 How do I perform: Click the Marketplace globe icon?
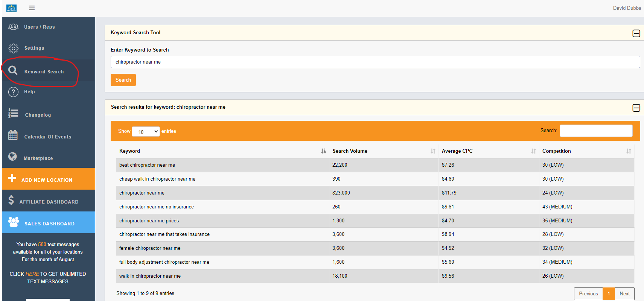coord(13,157)
